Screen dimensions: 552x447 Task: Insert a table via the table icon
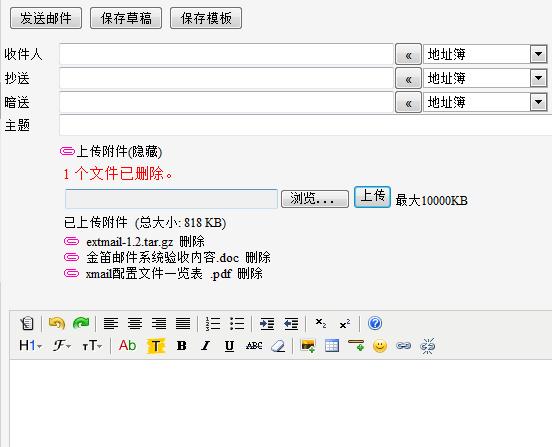[x=332, y=346]
